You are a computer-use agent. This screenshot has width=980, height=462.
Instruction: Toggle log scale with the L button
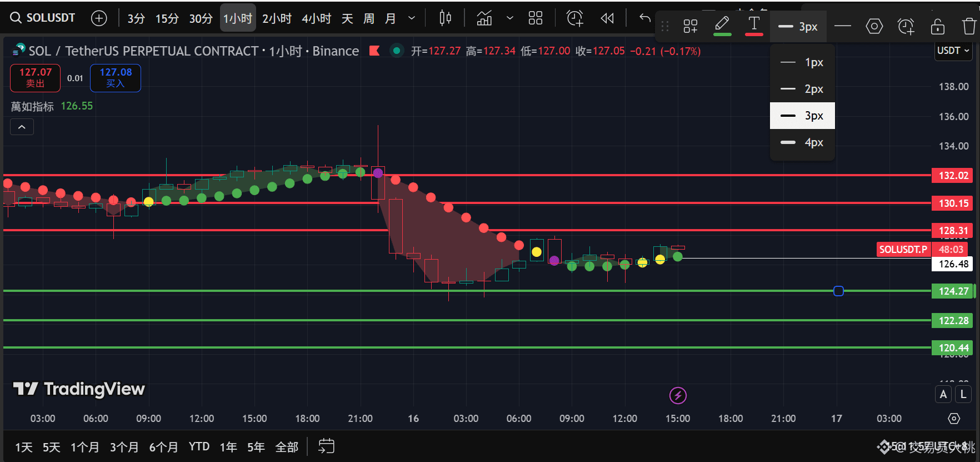pos(963,394)
